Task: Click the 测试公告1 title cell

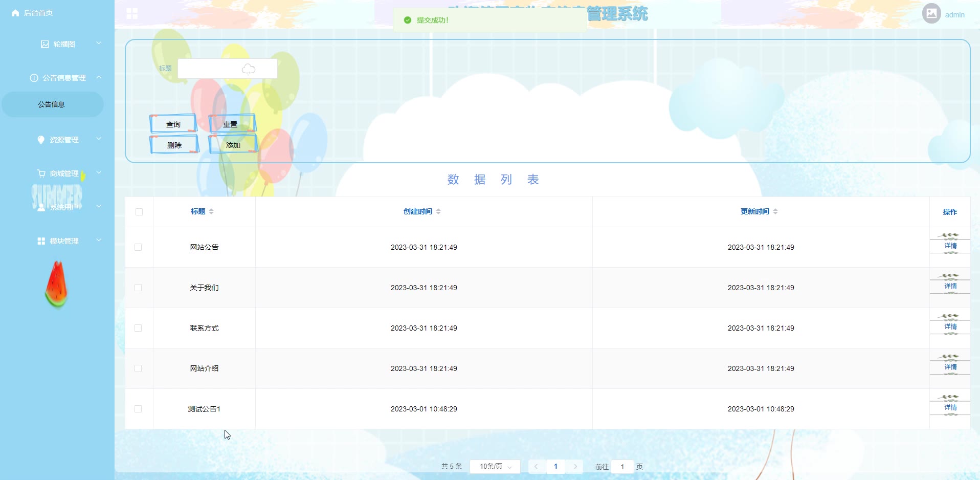Action: point(204,409)
